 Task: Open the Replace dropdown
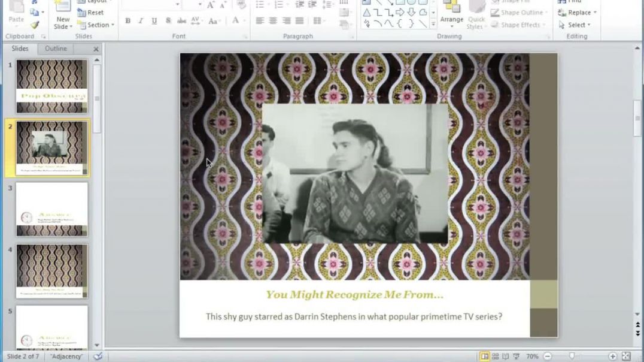click(x=578, y=13)
